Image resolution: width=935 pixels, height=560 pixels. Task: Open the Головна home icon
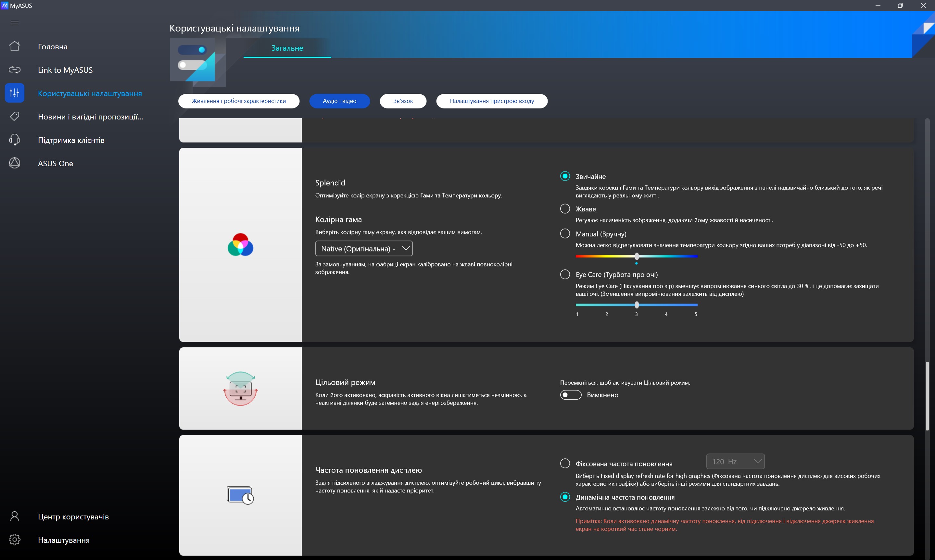pyautogui.click(x=14, y=46)
